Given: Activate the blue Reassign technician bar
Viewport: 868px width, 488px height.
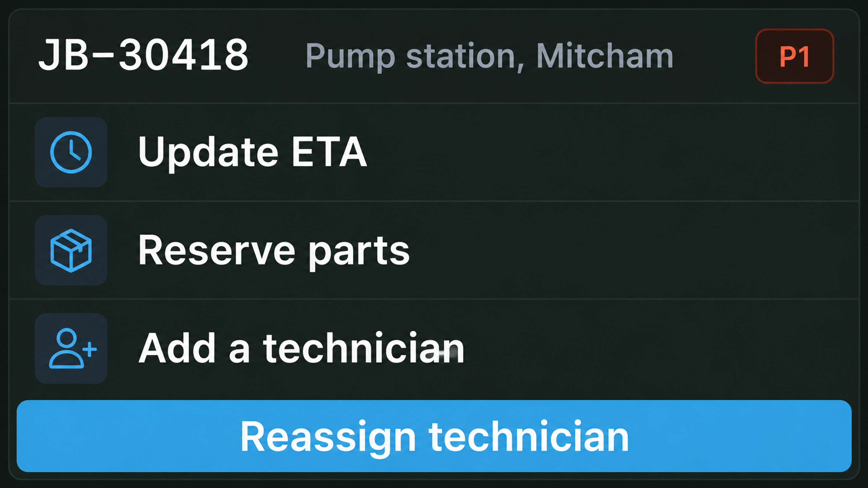Looking at the screenshot, I should click(434, 436).
